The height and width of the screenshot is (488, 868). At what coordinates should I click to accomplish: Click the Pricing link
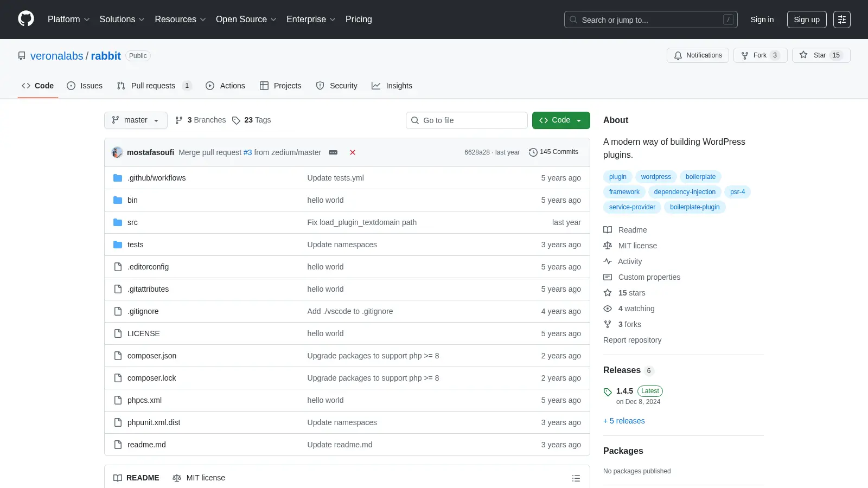[359, 20]
